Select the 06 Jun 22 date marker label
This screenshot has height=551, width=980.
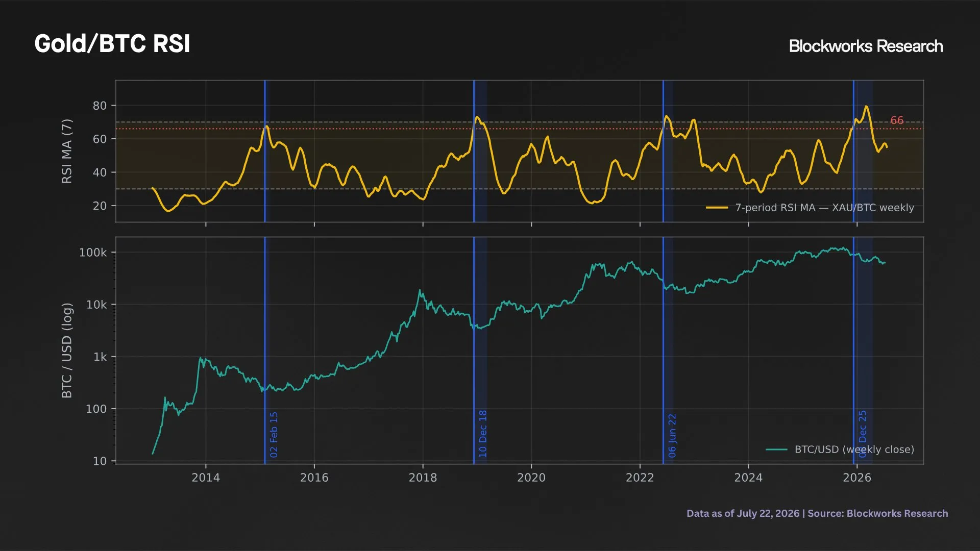pyautogui.click(x=672, y=436)
